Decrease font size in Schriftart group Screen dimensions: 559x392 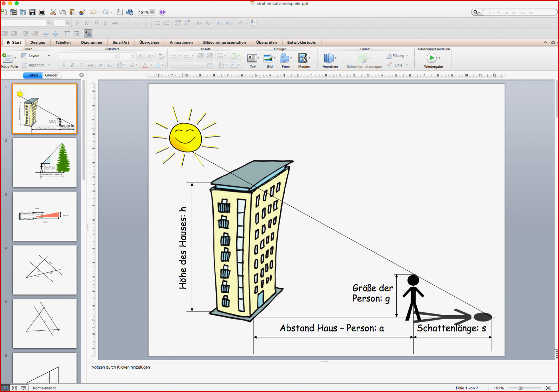150,56
